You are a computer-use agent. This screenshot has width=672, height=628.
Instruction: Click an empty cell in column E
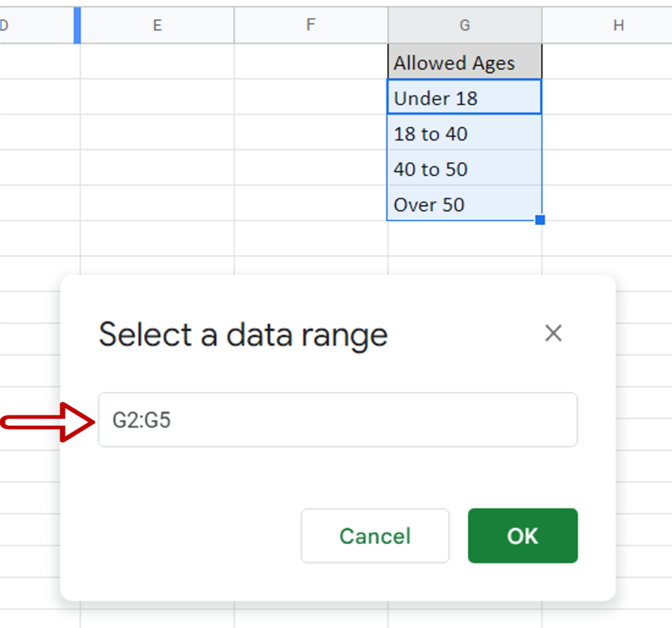click(157, 98)
